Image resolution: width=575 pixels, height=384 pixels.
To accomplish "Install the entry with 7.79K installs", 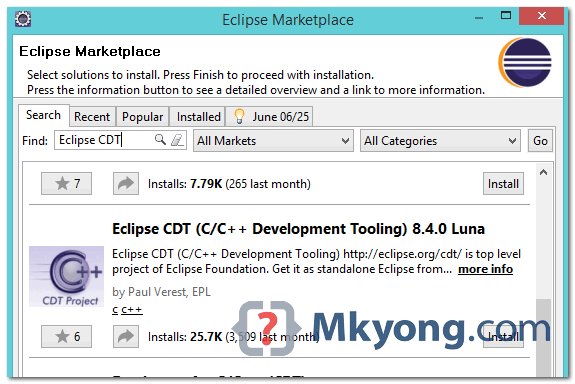I will click(x=503, y=183).
